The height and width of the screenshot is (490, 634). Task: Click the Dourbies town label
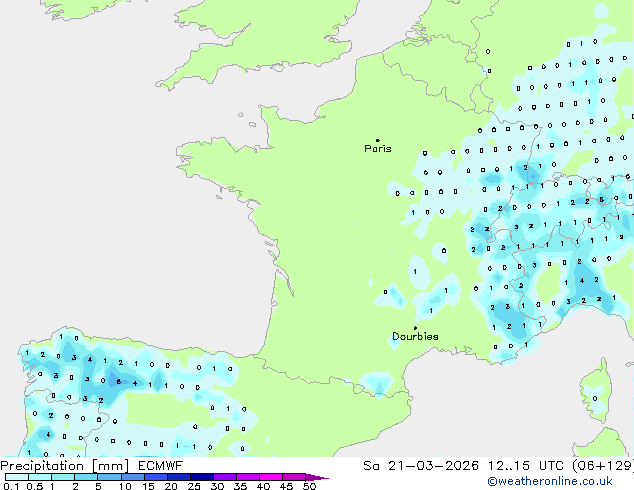[415, 336]
